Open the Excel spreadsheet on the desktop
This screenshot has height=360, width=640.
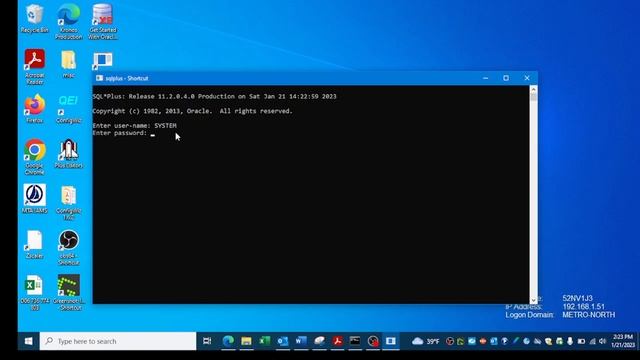[35, 292]
